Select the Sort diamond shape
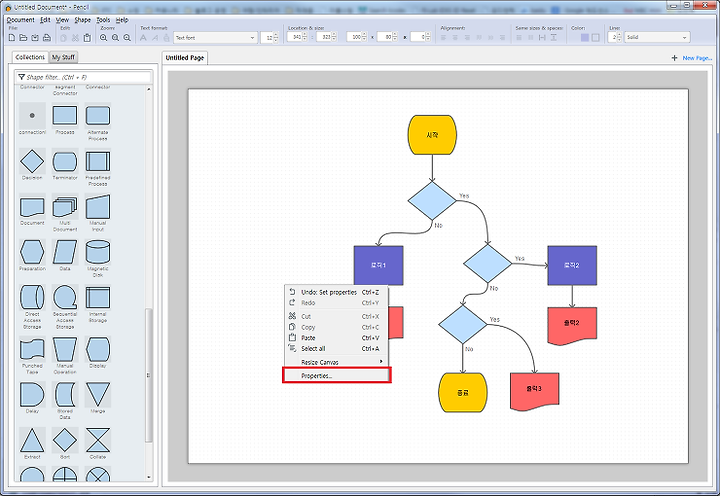 tap(65, 440)
